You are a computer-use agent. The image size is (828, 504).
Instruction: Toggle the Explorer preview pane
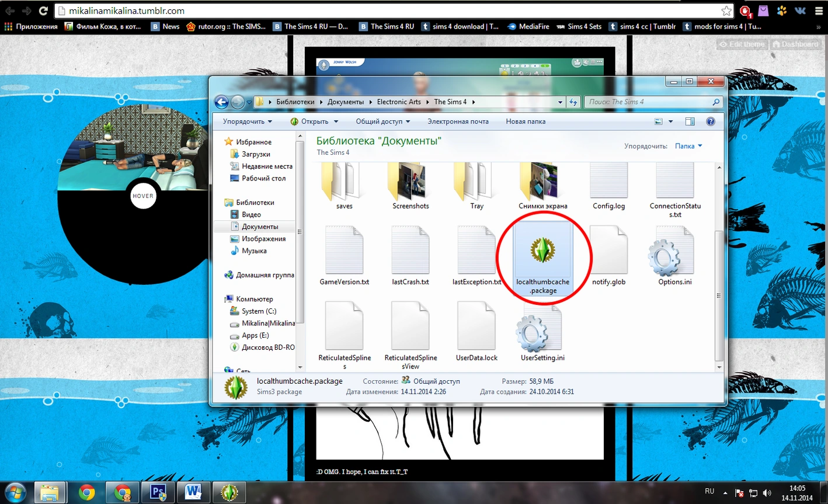tap(690, 121)
